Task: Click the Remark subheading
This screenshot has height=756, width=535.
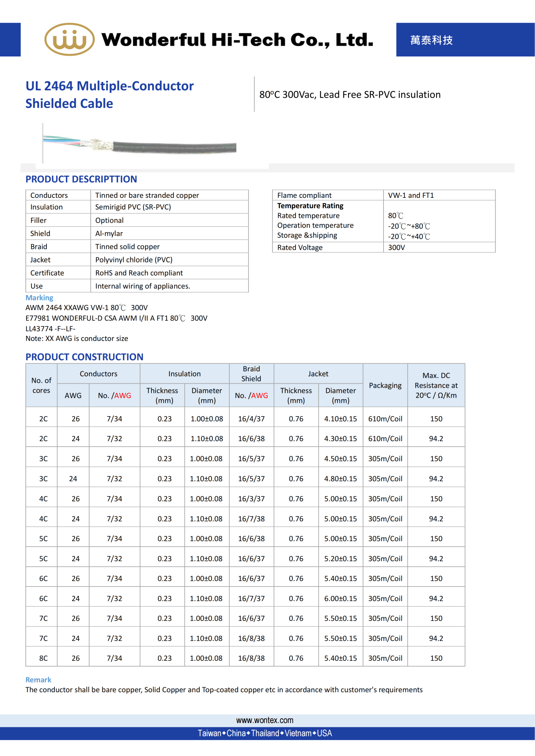Action: tap(38, 680)
